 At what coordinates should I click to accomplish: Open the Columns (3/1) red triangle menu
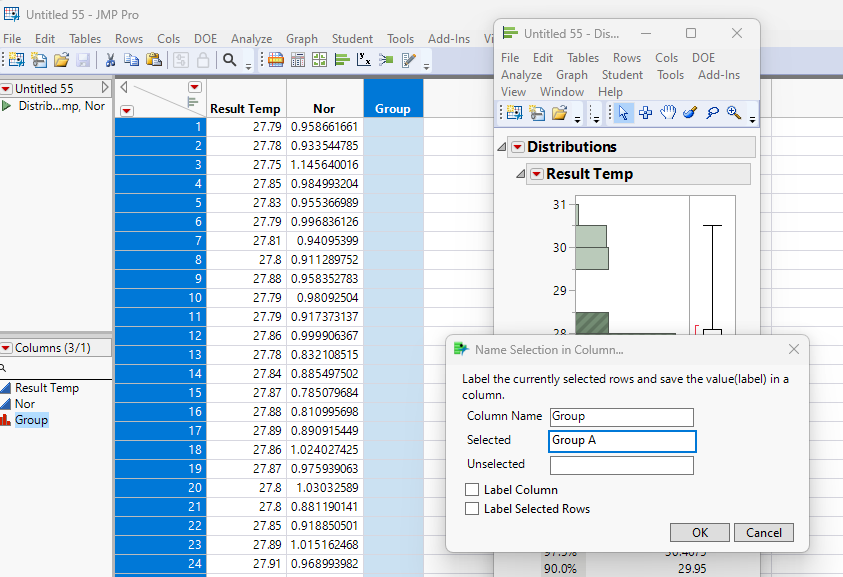tap(6, 348)
